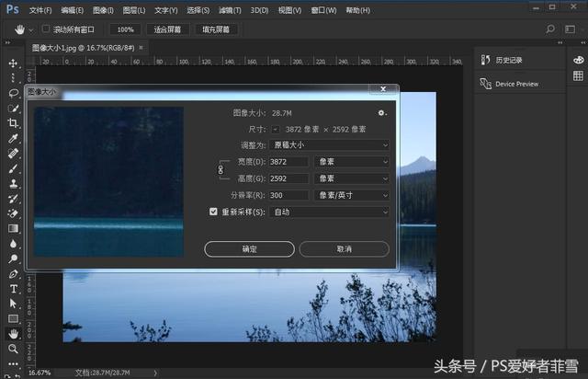Click the 取消 button
Viewport: 588px width, 379px height.
345,249
